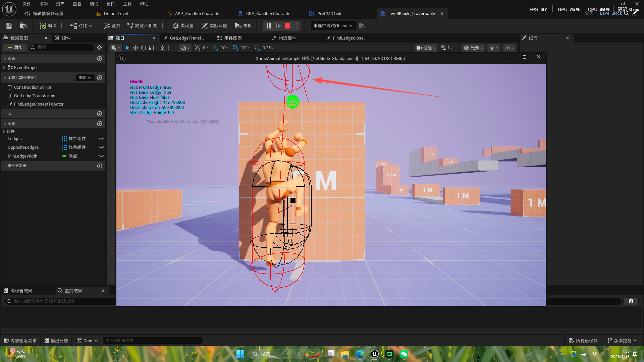
Task: Open the debug object dropdown
Action: [333, 26]
